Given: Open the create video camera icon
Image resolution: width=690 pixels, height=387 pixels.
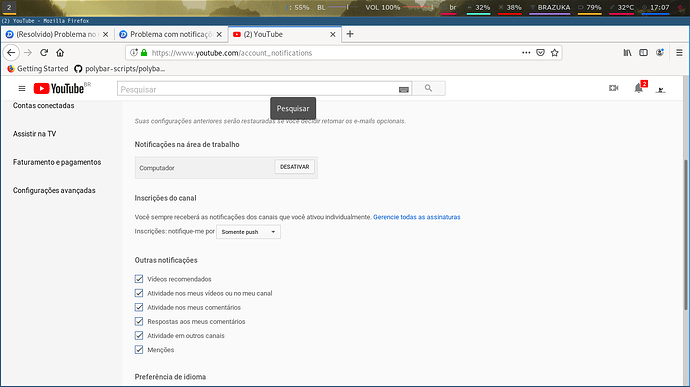Looking at the screenshot, I should (613, 88).
